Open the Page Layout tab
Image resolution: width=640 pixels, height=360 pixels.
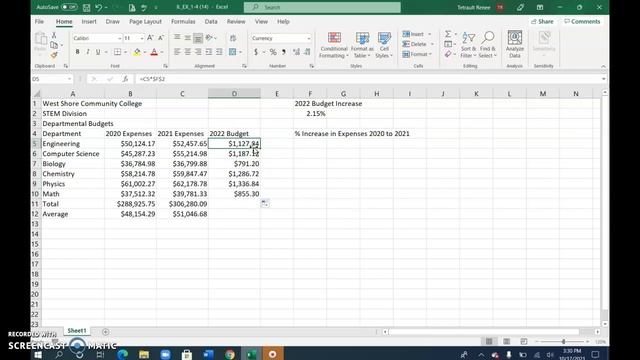coord(145,21)
